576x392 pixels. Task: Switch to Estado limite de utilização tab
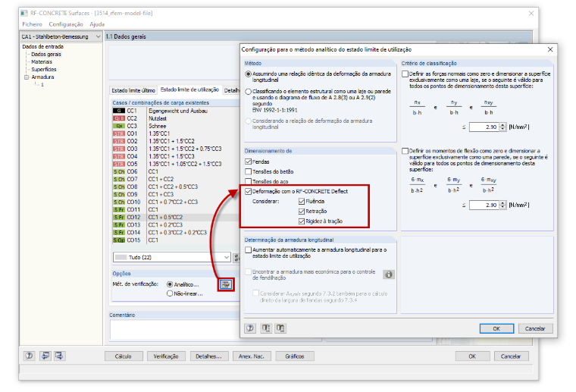click(189, 89)
